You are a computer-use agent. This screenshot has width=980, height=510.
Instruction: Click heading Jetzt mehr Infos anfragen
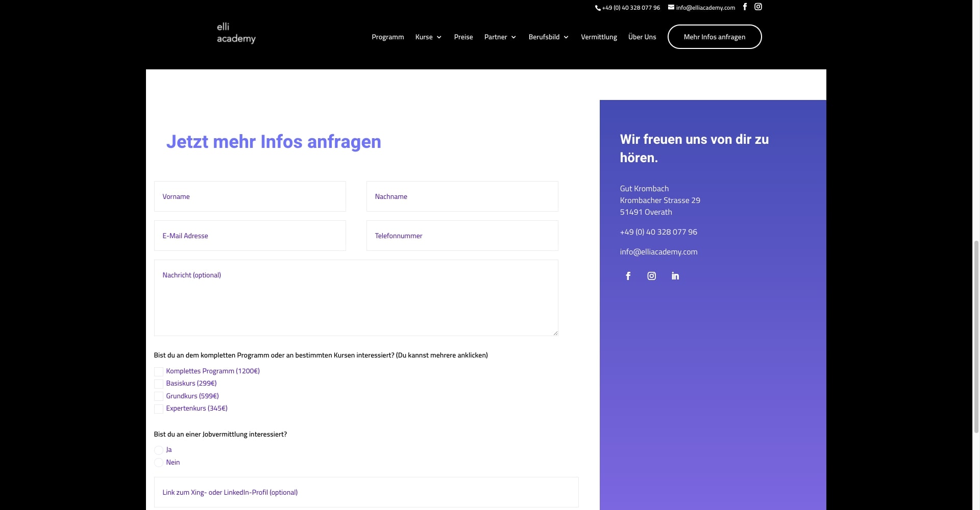pyautogui.click(x=274, y=142)
